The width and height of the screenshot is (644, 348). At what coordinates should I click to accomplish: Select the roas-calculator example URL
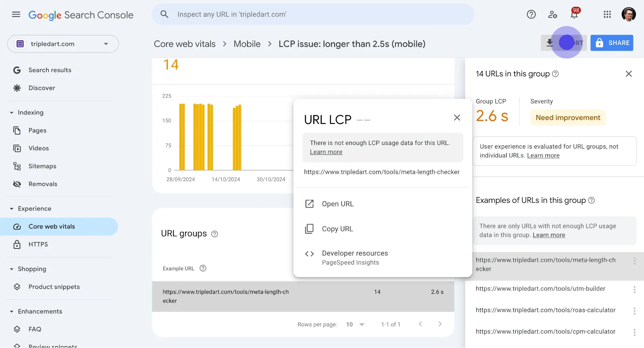[546, 310]
